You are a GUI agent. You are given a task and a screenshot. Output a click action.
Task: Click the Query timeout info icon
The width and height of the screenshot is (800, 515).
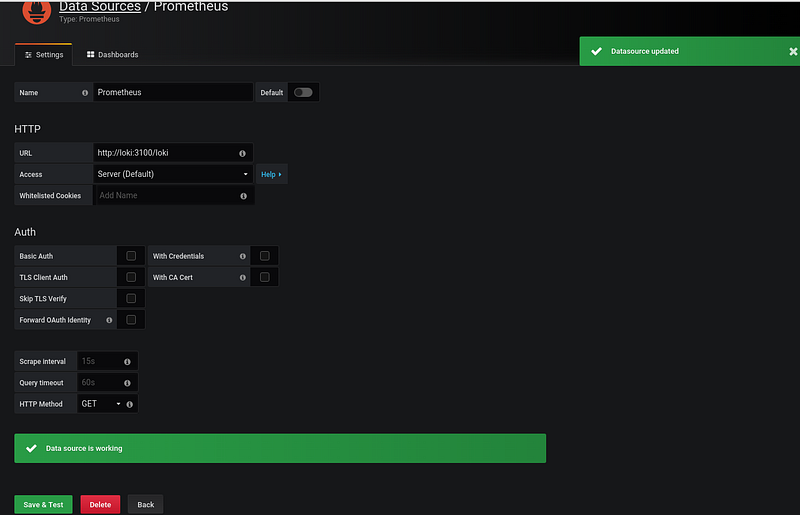(127, 383)
